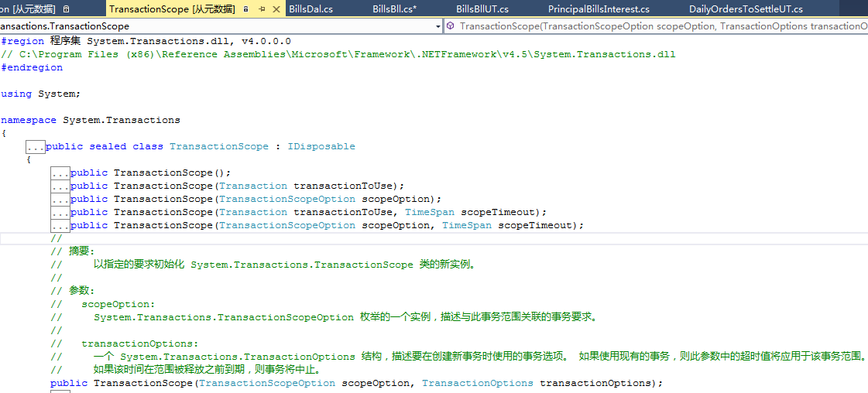The width and height of the screenshot is (868, 393).
Task: Expand comment before transactionToUse, TimeSpan scopeTimeout constructor
Action: tap(60, 213)
